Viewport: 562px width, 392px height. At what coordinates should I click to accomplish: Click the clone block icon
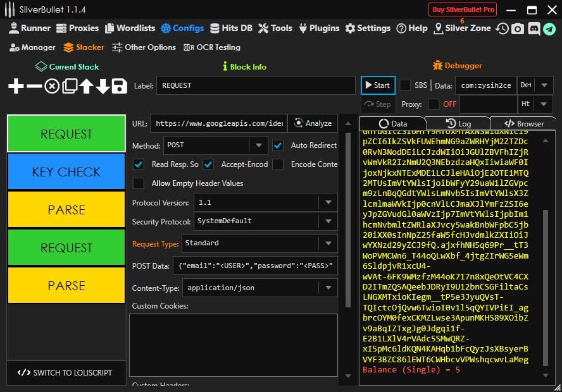coord(70,86)
